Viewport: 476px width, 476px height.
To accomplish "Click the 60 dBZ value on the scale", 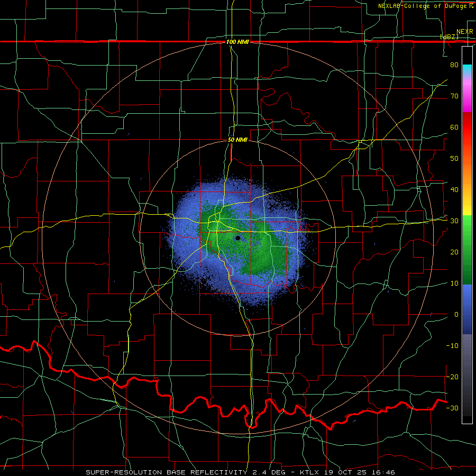I will click(x=454, y=127).
